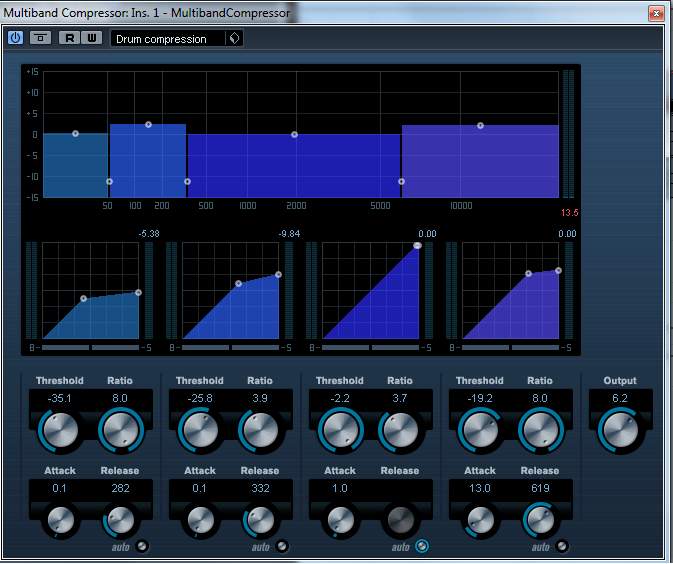Viewport: 673px width, 564px height.
Task: Disable auto release on band 3
Action: tap(422, 546)
